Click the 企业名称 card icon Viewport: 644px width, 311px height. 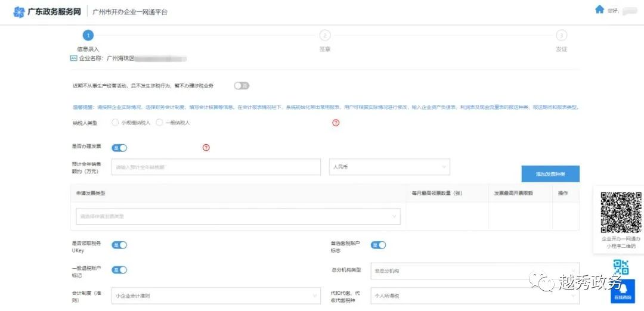coord(74,58)
